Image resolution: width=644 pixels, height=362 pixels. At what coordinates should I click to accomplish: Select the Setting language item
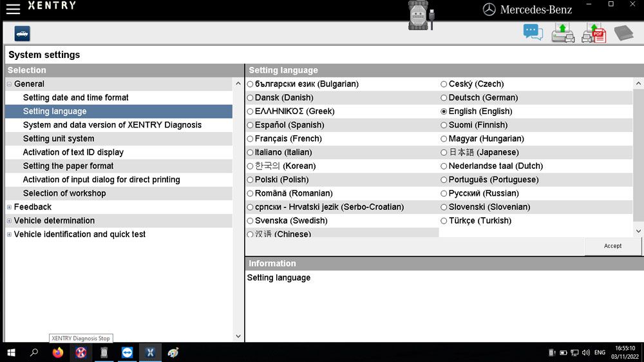pyautogui.click(x=118, y=111)
